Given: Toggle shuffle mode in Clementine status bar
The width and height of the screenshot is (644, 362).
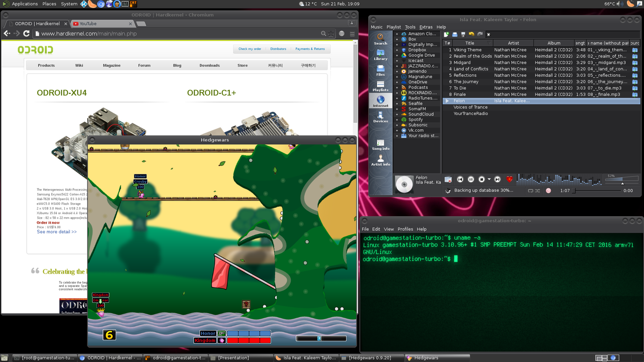Looking at the screenshot, I should (537, 191).
